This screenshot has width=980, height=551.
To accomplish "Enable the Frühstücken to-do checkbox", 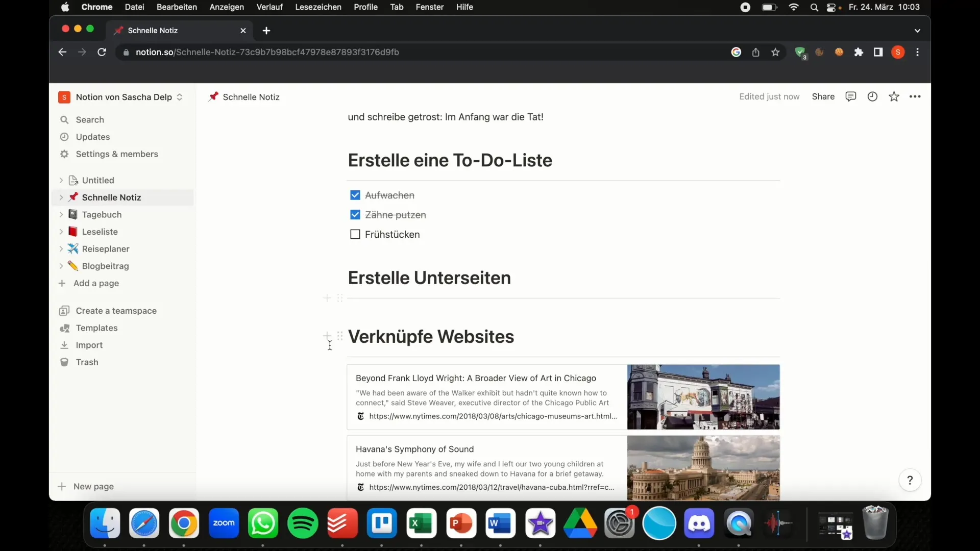I will (355, 234).
